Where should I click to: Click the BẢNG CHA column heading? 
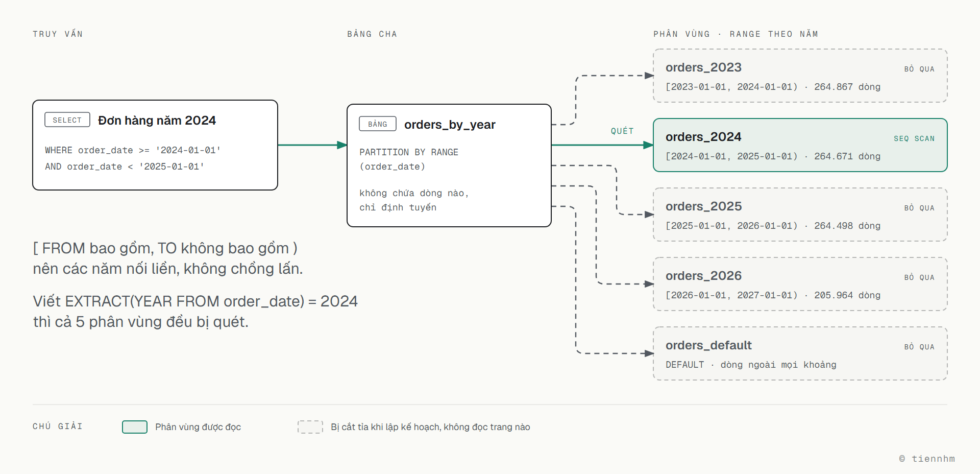[x=372, y=34]
